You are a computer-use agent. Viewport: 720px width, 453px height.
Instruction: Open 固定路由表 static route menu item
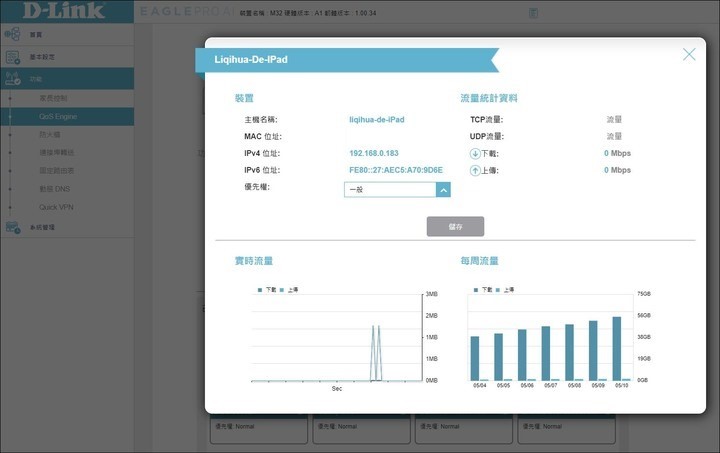[x=56, y=171]
